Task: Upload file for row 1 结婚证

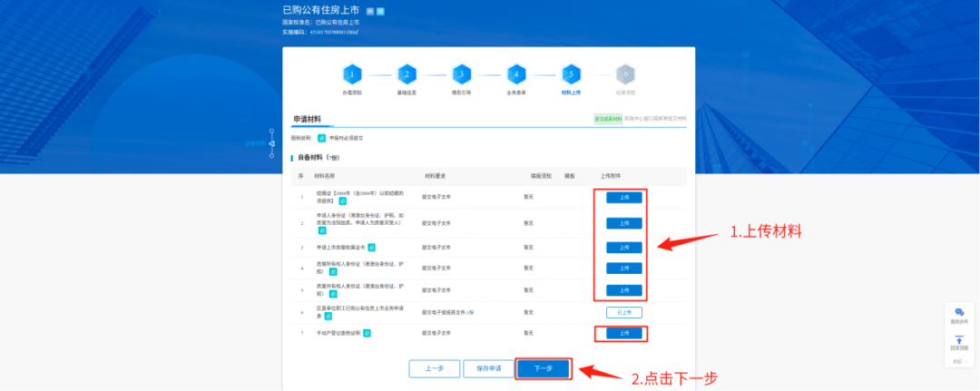Action: pyautogui.click(x=623, y=197)
